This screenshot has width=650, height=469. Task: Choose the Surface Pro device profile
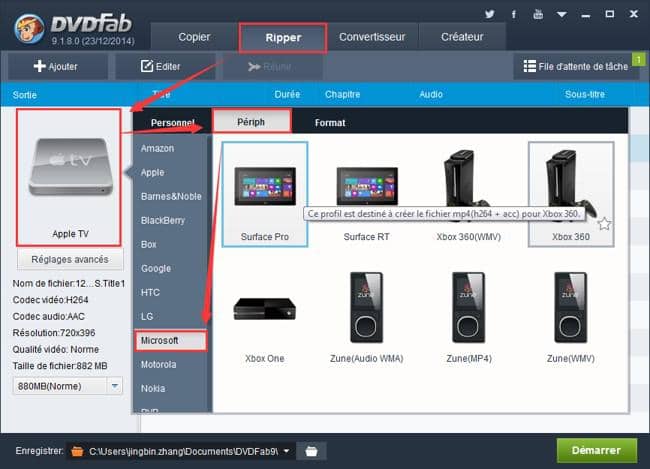[x=265, y=194]
